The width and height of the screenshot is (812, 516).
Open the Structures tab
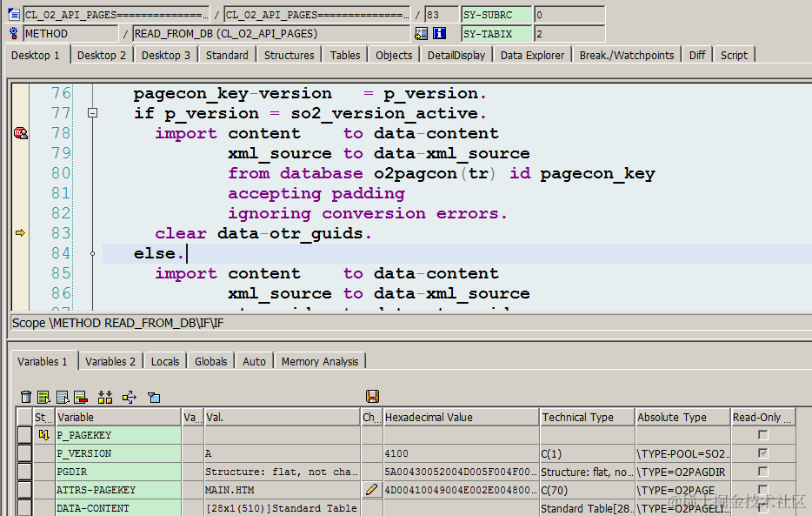click(289, 56)
